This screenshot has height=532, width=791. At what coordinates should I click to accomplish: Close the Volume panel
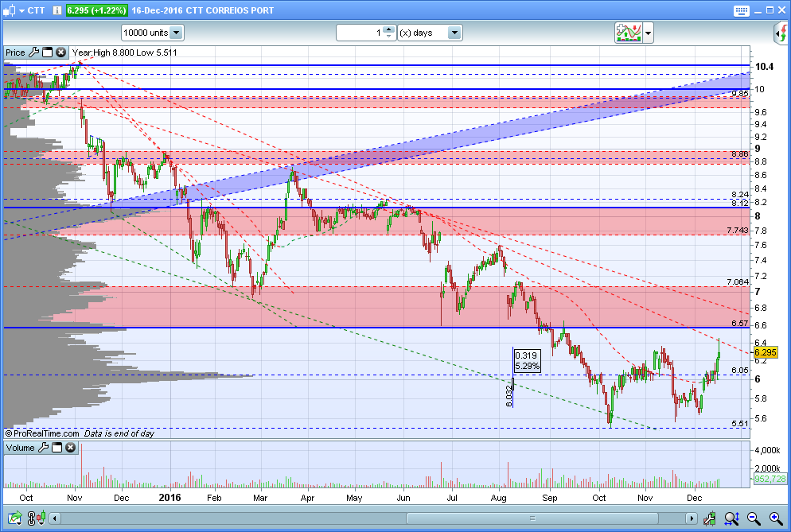point(71,448)
